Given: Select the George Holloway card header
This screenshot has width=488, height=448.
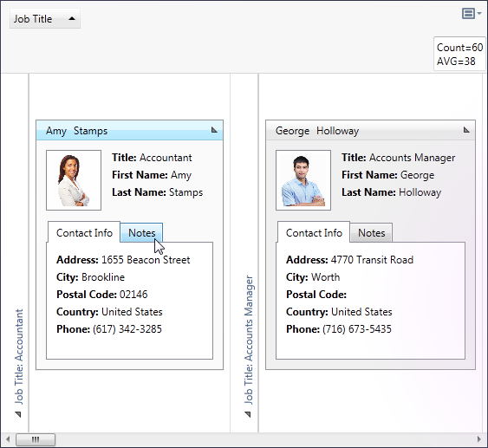Looking at the screenshot, I should point(370,130).
